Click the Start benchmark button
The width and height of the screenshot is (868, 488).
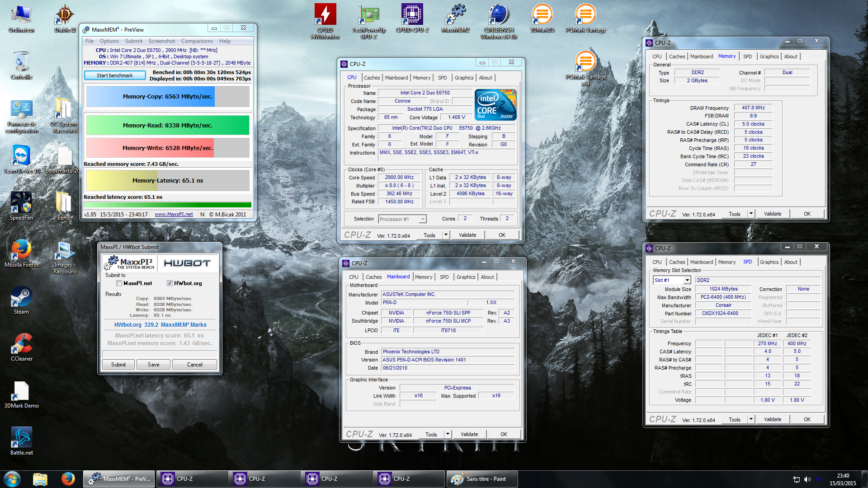(x=115, y=75)
